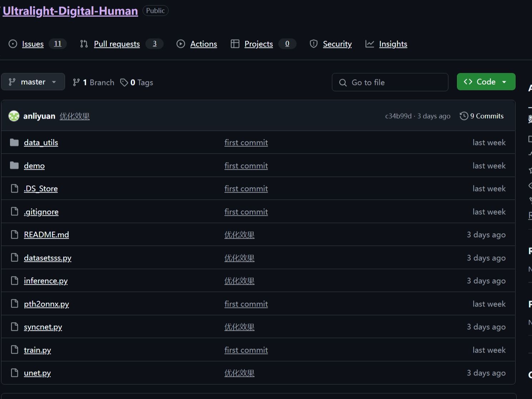Click the Pull requests count badge 3
The height and width of the screenshot is (399, 532).
click(x=155, y=44)
